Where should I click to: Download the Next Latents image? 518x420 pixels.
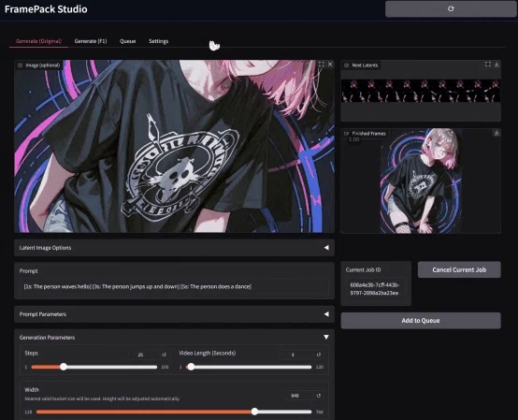pyautogui.click(x=496, y=65)
